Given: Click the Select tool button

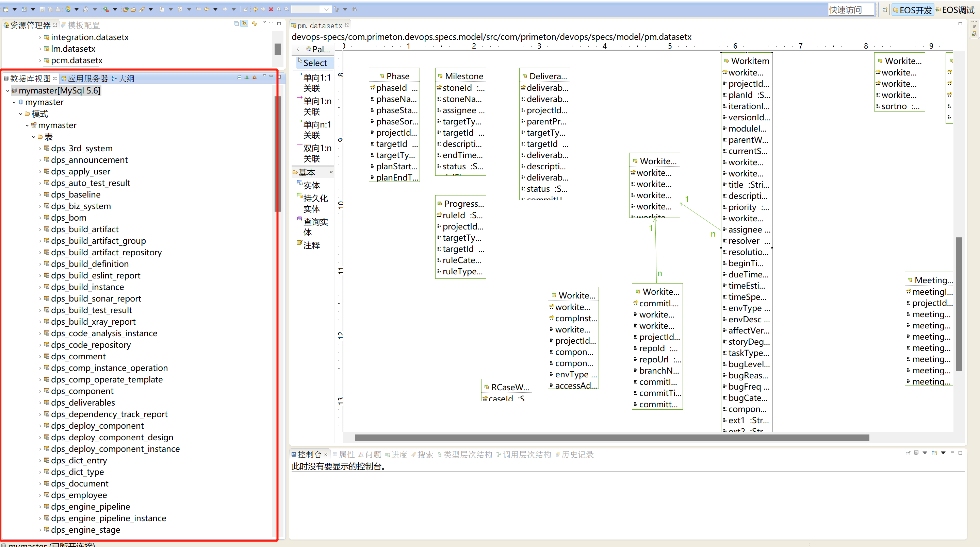Looking at the screenshot, I should click(x=314, y=63).
